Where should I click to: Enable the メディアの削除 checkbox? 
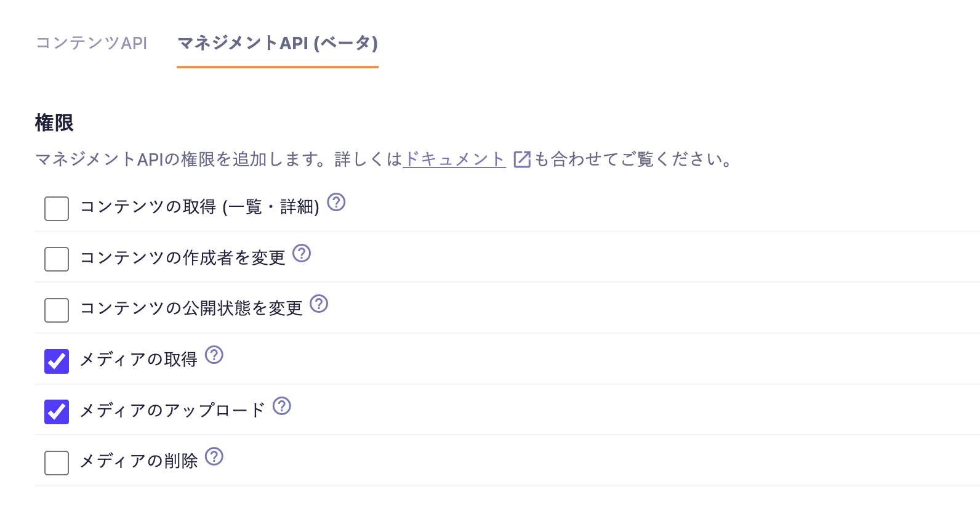[x=57, y=463]
